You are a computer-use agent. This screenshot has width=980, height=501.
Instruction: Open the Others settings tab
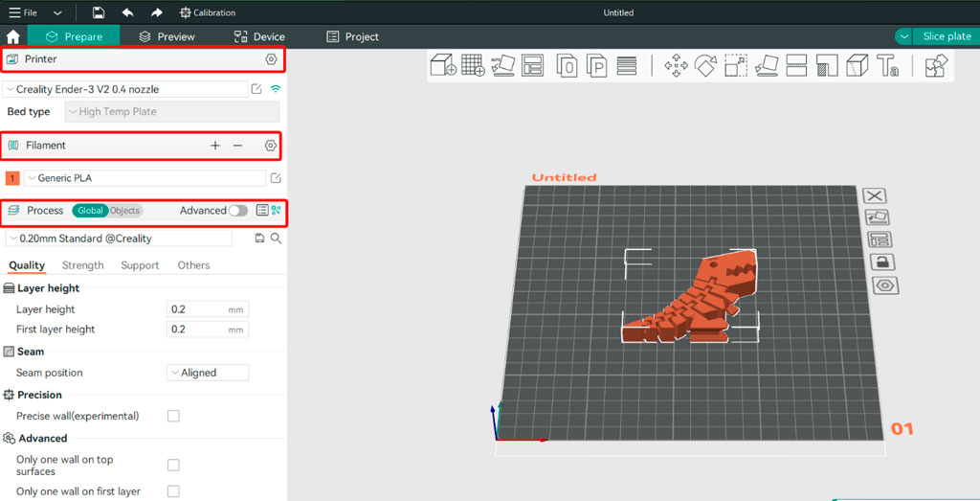pos(193,265)
